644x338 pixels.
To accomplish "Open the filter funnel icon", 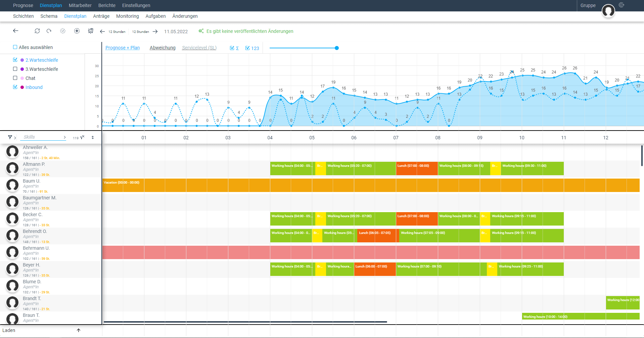I will (x=10, y=137).
